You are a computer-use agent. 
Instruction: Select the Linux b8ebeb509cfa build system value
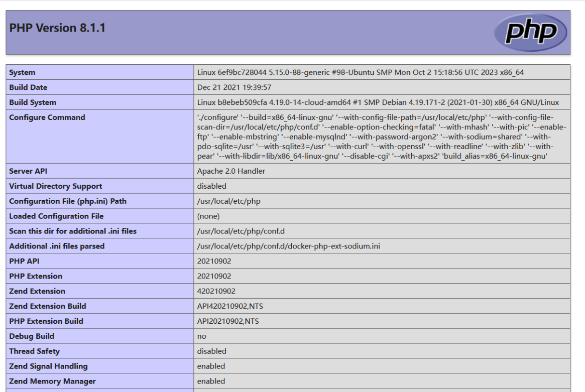point(378,102)
